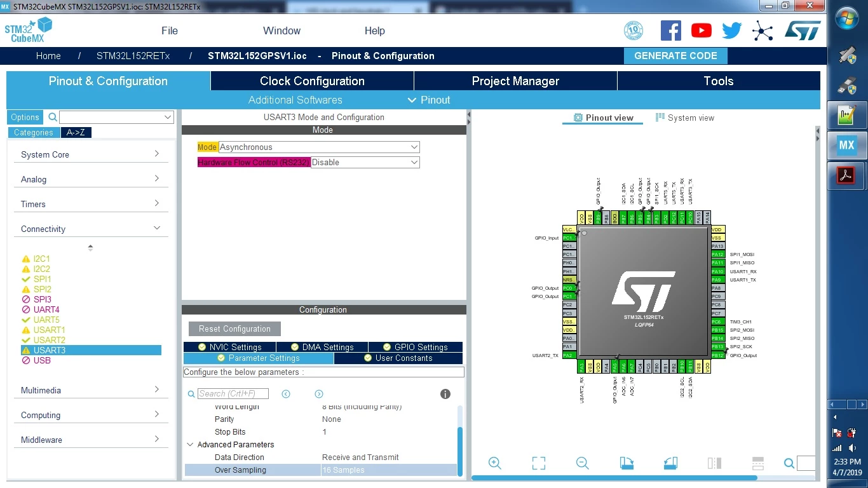Zoom out of the chip pinout view
Screen dimensions: 868x488
(x=582, y=463)
